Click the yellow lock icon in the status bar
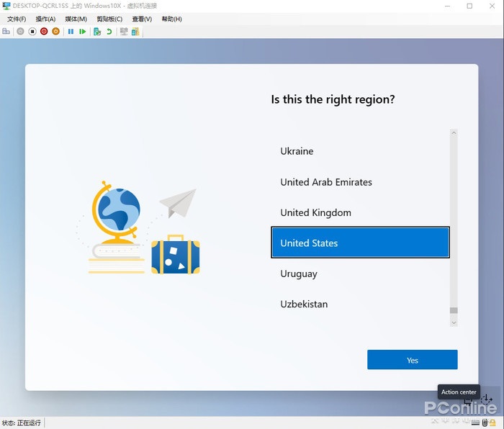This screenshot has height=429, width=504. [x=492, y=423]
